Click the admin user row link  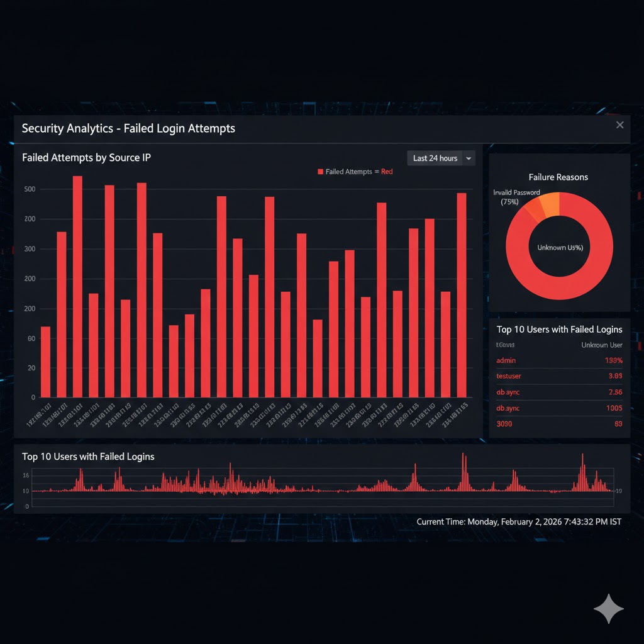pyautogui.click(x=508, y=360)
